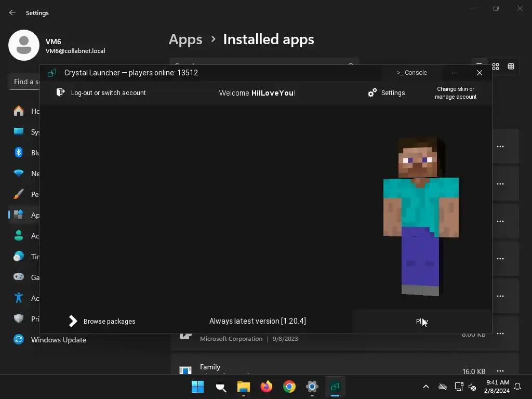Go back in the Settings window
Viewport: 532px width, 399px height.
(12, 12)
